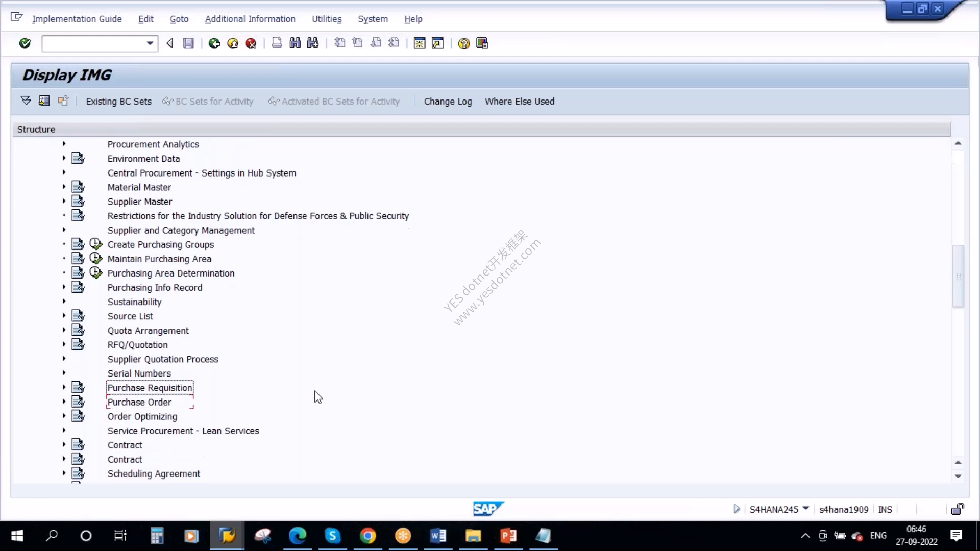The image size is (980, 551).
Task: Click the Print icon in toolbar
Action: (x=277, y=43)
